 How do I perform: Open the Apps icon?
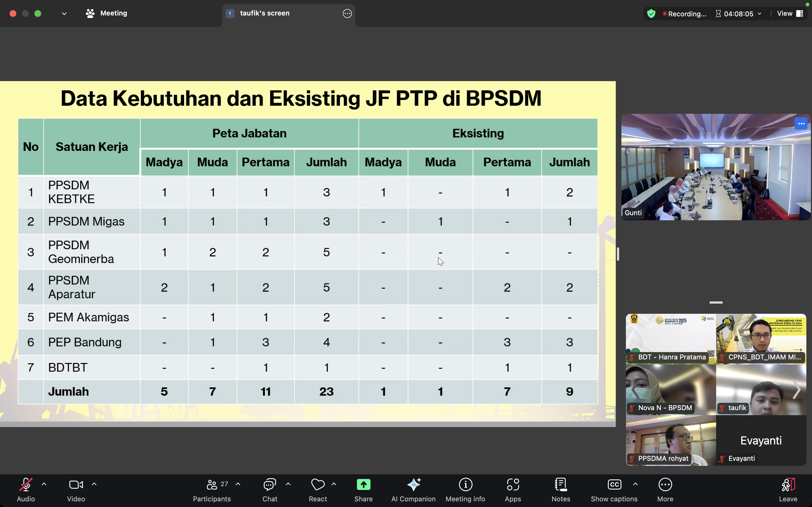pos(513,484)
